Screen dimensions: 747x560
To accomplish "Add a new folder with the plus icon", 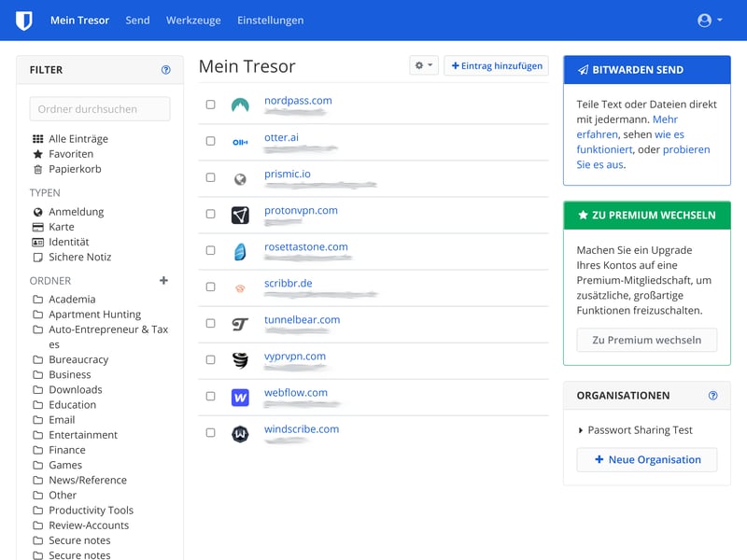I will point(163,280).
